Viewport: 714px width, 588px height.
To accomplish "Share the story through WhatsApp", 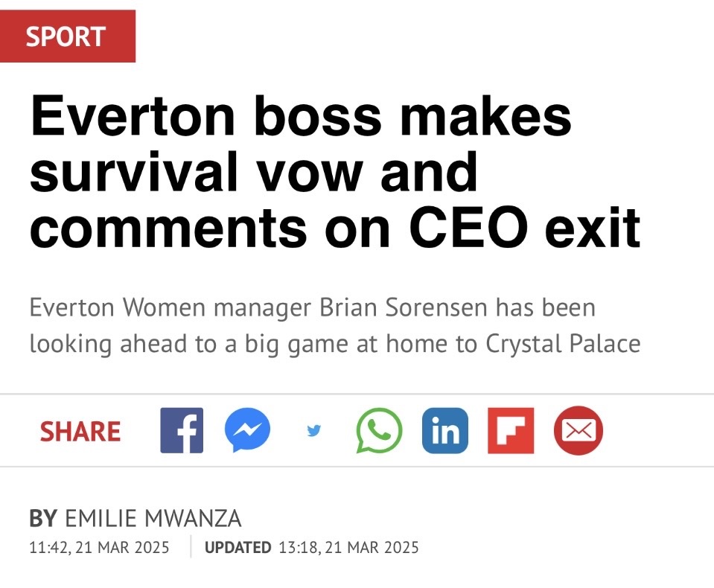I will coord(379,431).
